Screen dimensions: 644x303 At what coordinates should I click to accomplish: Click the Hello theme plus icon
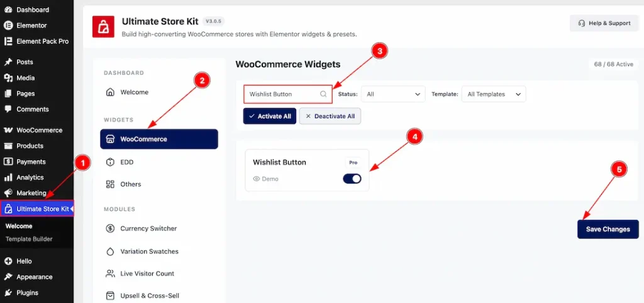[x=8, y=261]
